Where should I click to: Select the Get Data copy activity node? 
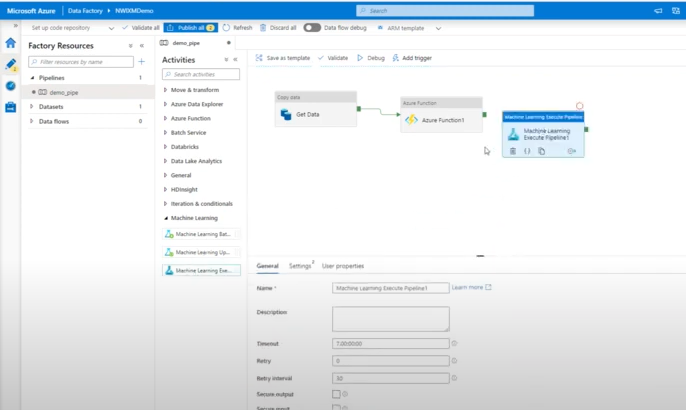(x=315, y=109)
